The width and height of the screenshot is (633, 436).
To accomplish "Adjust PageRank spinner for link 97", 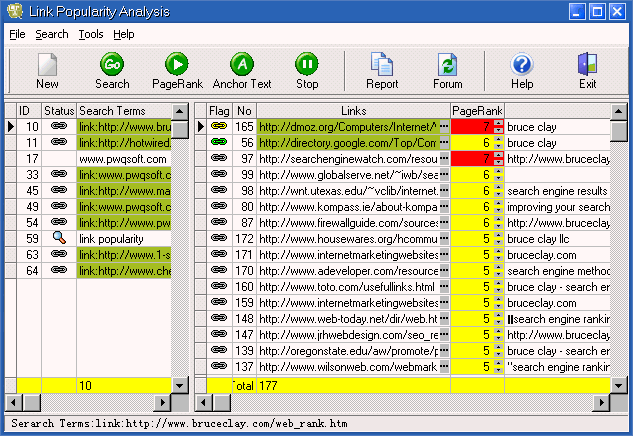I will [499, 159].
